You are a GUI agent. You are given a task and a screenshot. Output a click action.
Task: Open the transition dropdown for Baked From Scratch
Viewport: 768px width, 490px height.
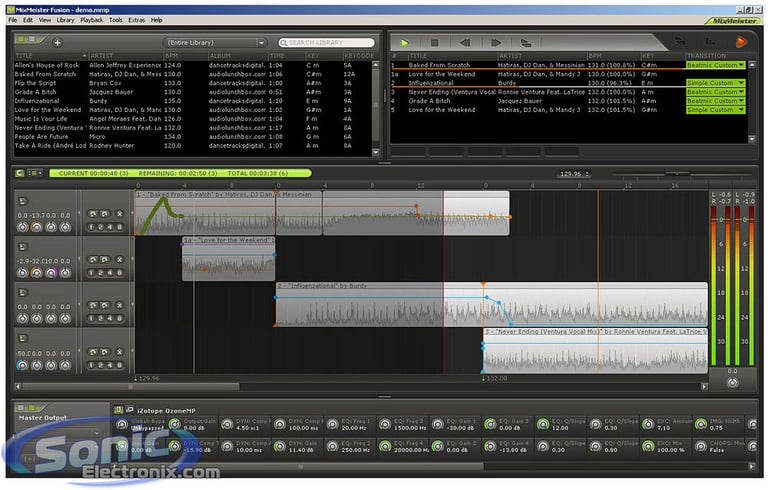(x=716, y=65)
